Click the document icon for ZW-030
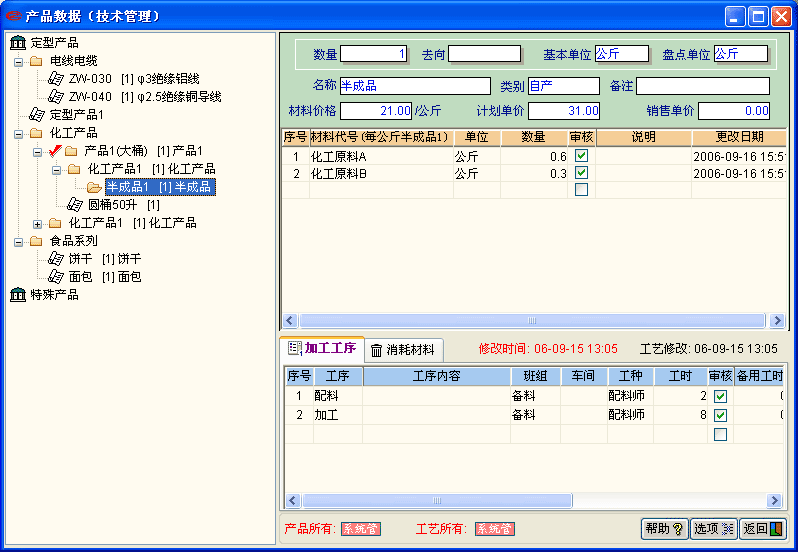798x552 pixels. click(55, 78)
